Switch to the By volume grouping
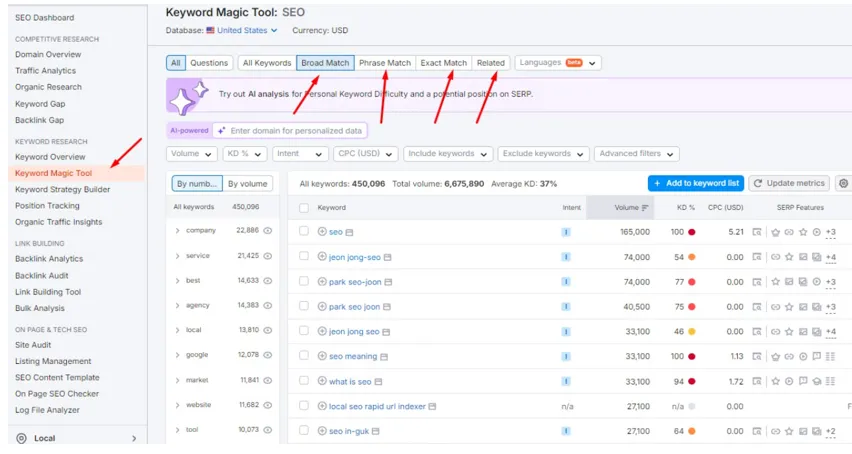Screen dimensions: 852x454 [247, 184]
